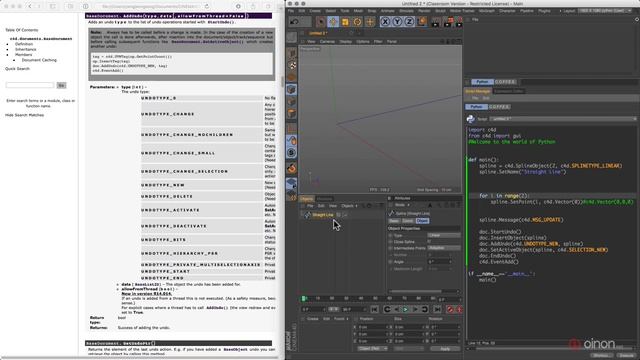Click the Render to Picture Viewer icon
This screenshot has width=640, height=360.
tap(447, 21)
